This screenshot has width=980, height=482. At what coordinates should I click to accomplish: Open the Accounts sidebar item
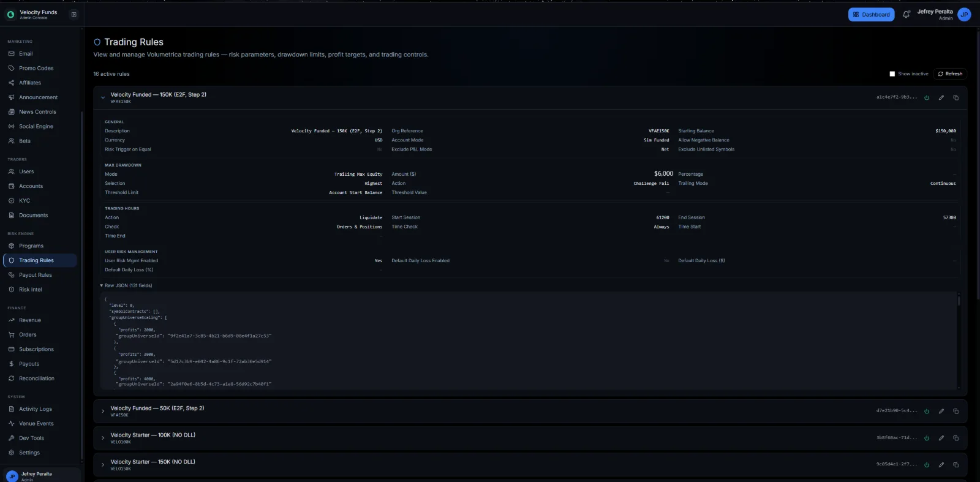40,186
